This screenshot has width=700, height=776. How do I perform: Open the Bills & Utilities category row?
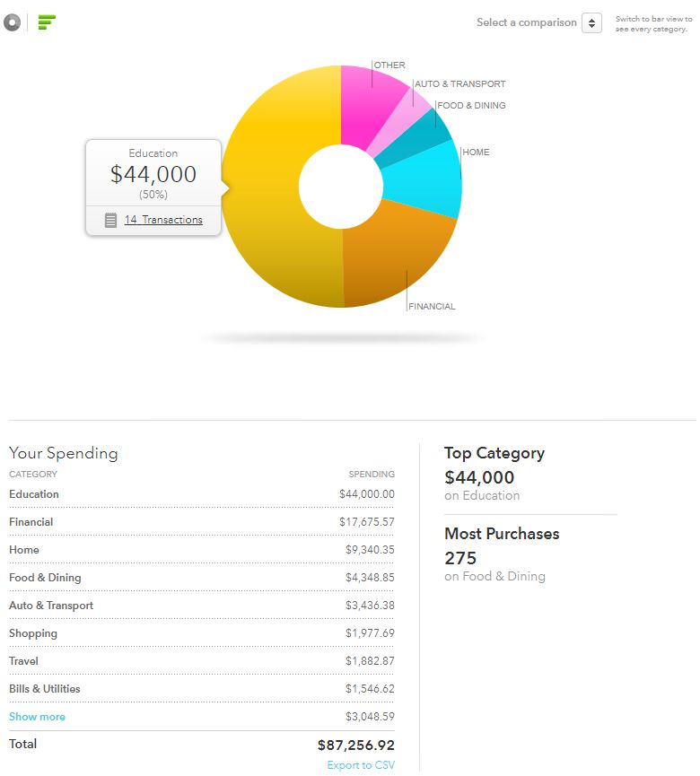click(202, 688)
